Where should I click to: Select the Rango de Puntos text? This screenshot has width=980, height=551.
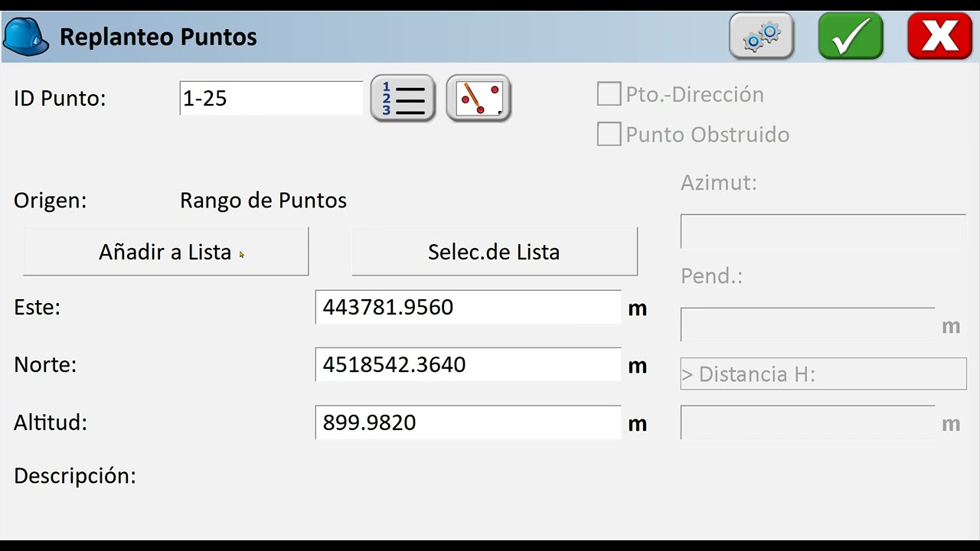pyautogui.click(x=263, y=201)
